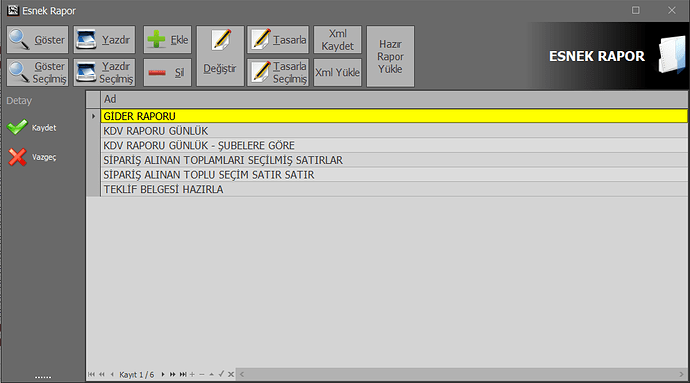Screen dimensions: 690x383
Task: Add a new report with Ekle
Action: pyautogui.click(x=167, y=40)
